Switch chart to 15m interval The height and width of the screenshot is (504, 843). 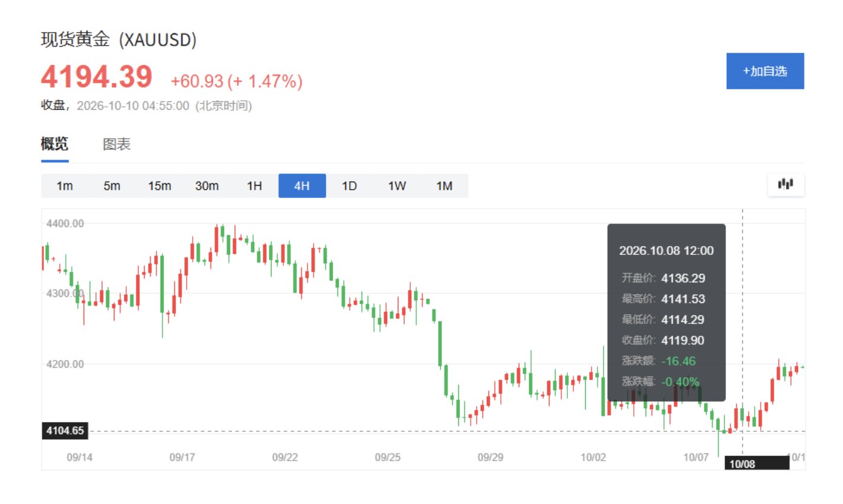pyautogui.click(x=159, y=186)
